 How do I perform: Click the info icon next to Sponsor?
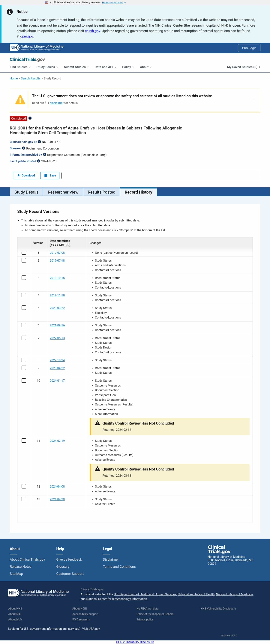[x=23, y=148]
